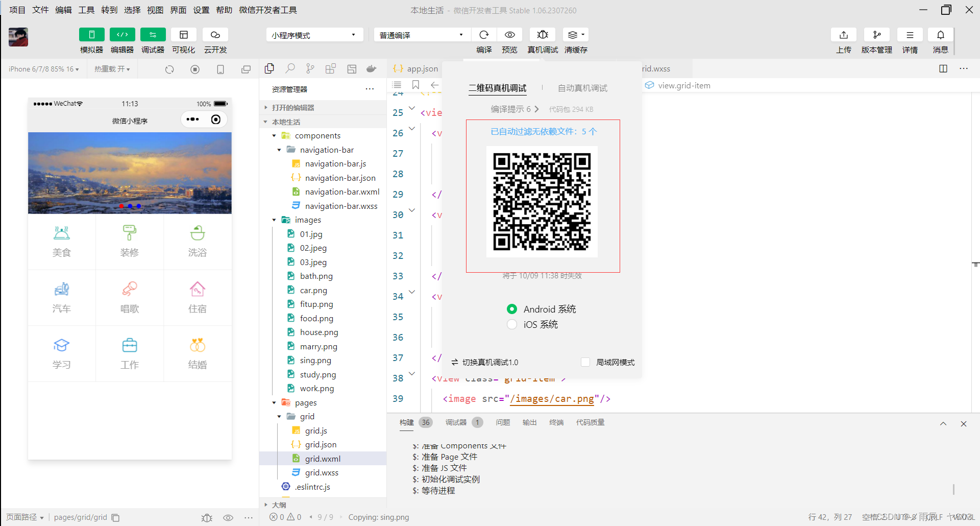Switch to the 自动真机调试 tab
Viewport: 980px width, 526px height.
point(582,88)
